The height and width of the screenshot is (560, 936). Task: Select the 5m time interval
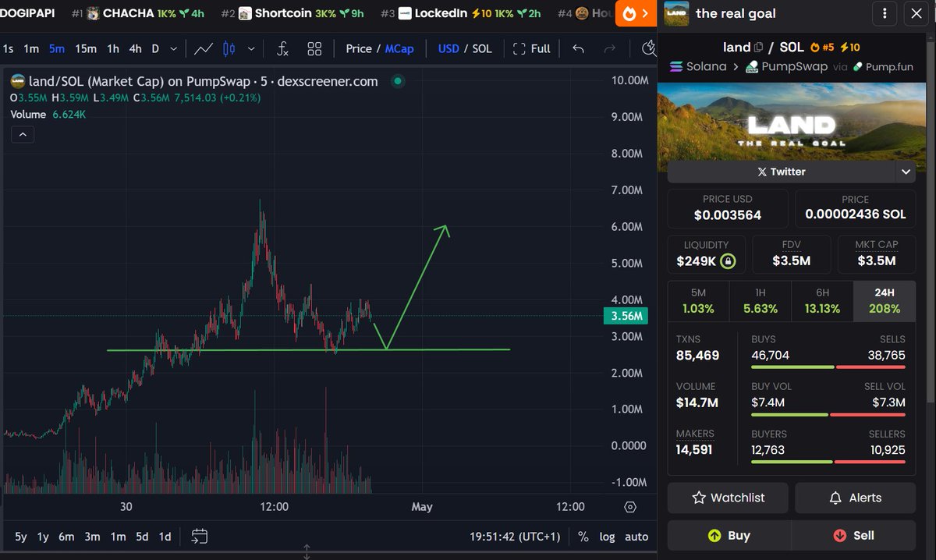coord(57,48)
